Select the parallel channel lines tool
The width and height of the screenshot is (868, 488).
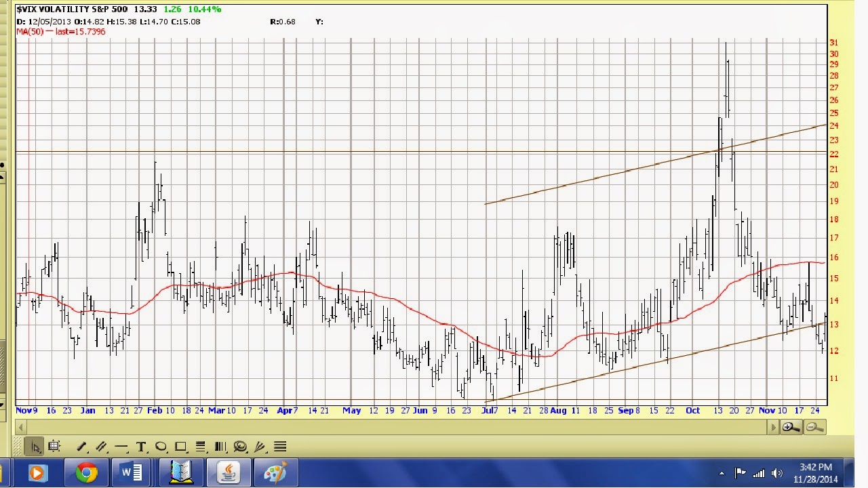(x=102, y=447)
